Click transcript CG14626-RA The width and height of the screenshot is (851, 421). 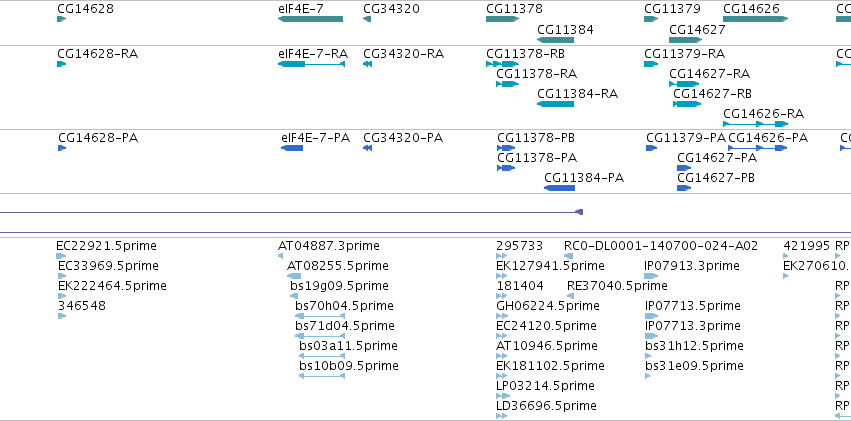click(764, 114)
